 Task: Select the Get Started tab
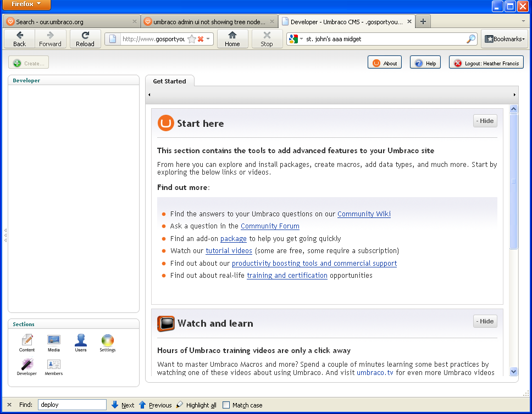[x=169, y=81]
